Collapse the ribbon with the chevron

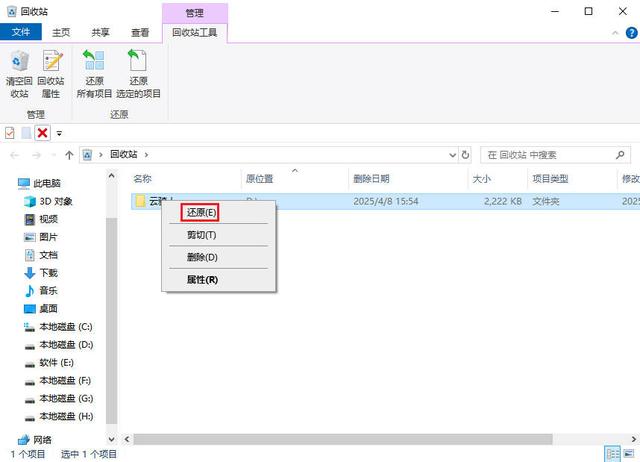(615, 33)
